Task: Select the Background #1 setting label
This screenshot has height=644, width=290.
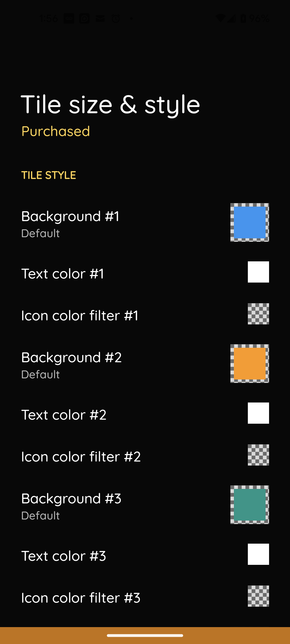Action: pos(70,216)
